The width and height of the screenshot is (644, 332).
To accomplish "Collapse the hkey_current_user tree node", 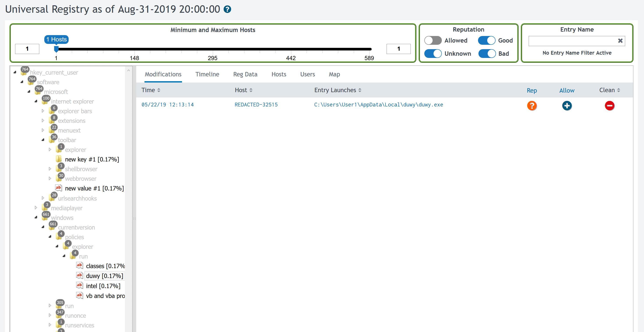I will pos(15,72).
